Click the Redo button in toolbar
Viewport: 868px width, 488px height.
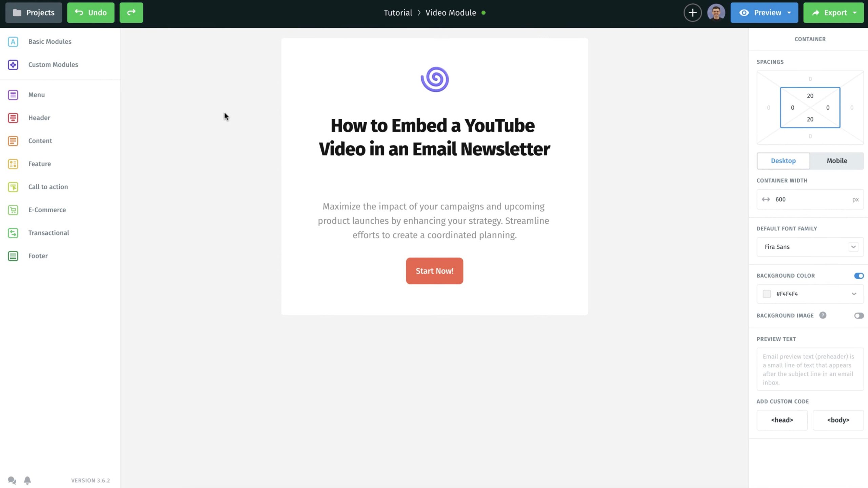pos(131,13)
